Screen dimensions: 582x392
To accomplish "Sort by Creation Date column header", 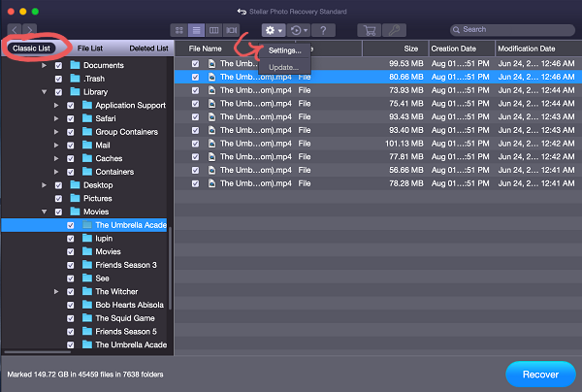I will tap(462, 49).
